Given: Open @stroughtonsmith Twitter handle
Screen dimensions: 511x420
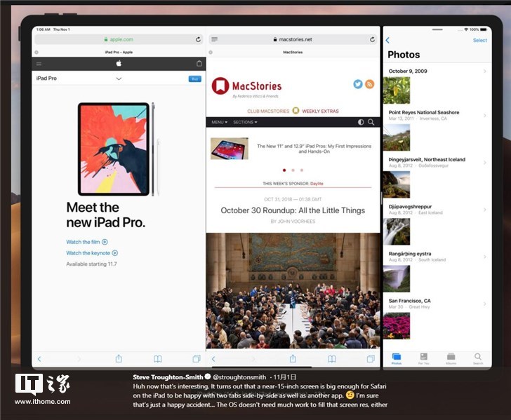Looking at the screenshot, I should [x=239, y=377].
